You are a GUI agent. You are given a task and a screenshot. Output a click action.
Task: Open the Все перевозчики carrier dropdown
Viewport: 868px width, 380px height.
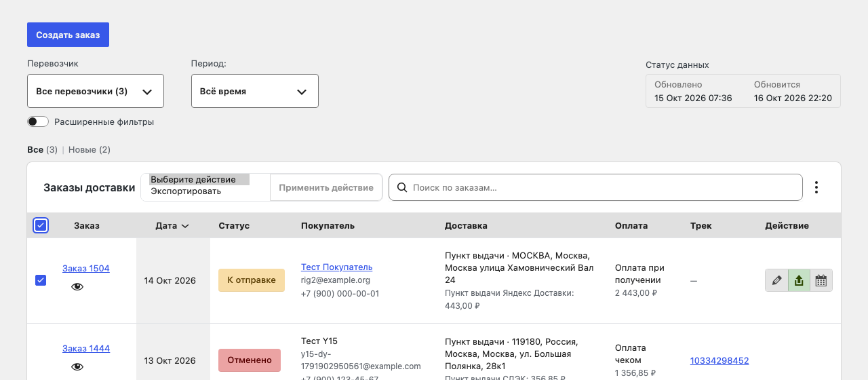pyautogui.click(x=96, y=91)
